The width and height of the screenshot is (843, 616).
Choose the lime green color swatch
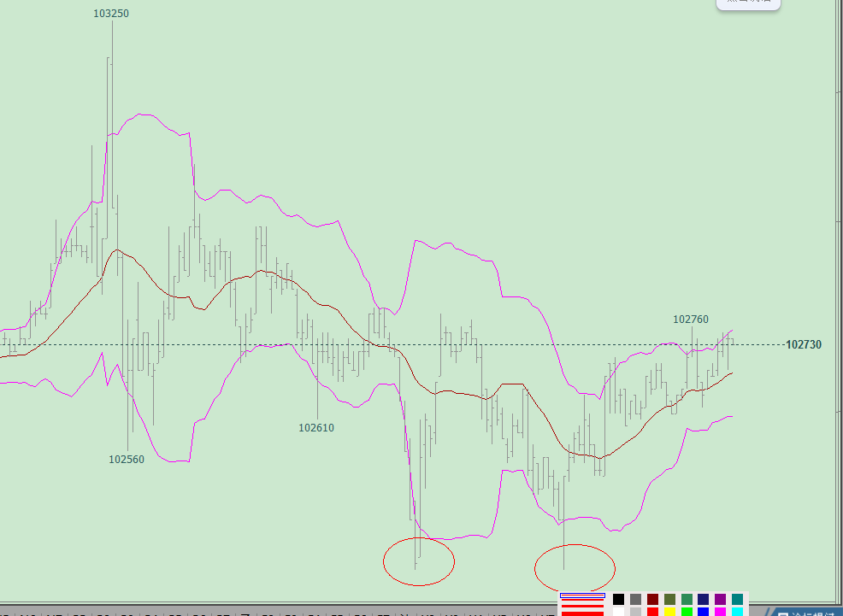click(687, 612)
